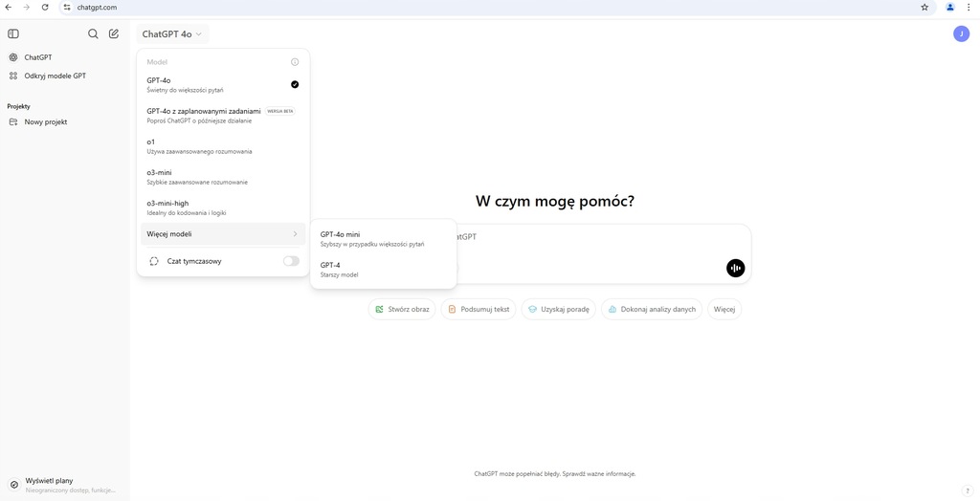Click the temporary chat dashed circle icon

pyautogui.click(x=154, y=261)
